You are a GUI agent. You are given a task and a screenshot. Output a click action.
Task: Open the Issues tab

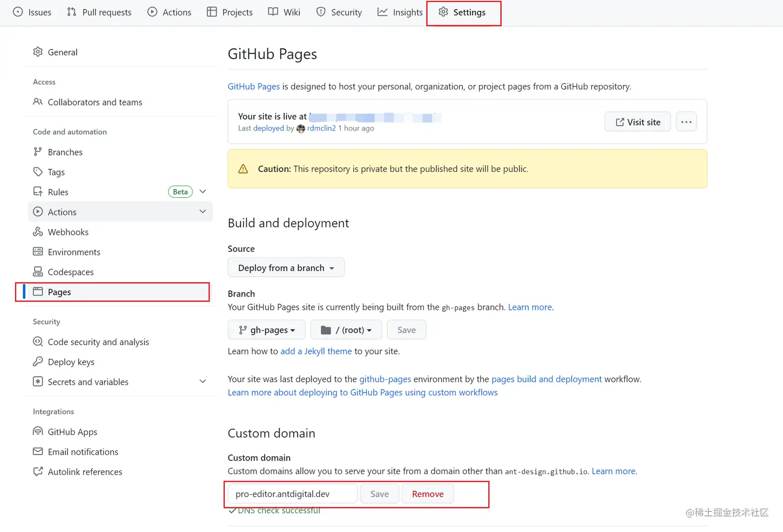[32, 12]
